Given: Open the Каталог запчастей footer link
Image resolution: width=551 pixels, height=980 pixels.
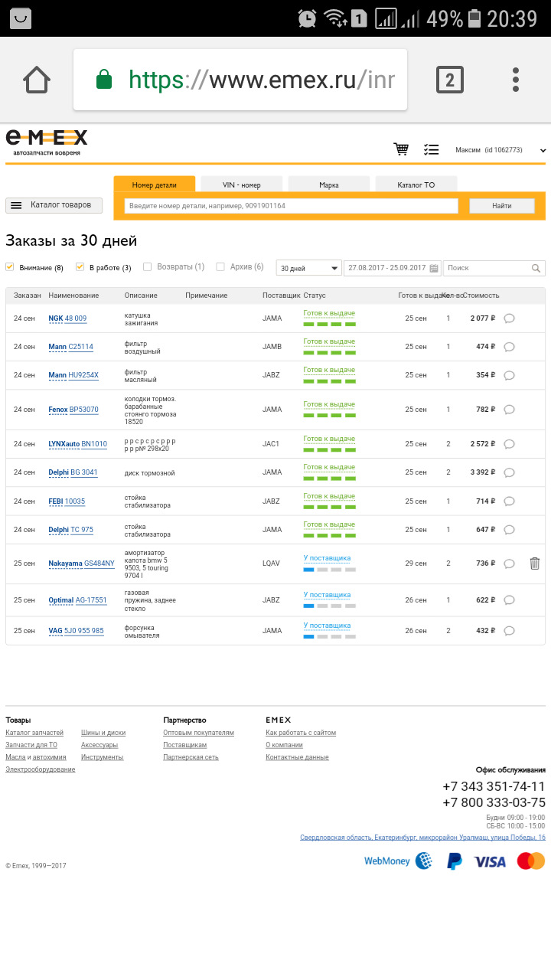Looking at the screenshot, I should 34,733.
